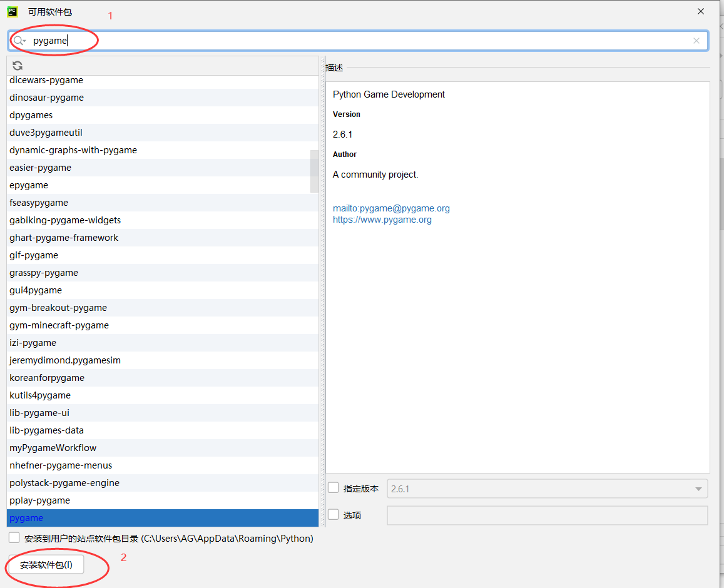Select the dpygames package
The width and height of the screenshot is (724, 588).
(163, 115)
